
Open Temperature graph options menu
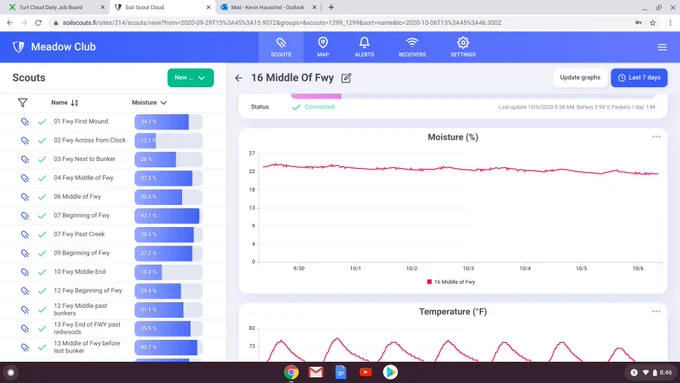click(656, 311)
